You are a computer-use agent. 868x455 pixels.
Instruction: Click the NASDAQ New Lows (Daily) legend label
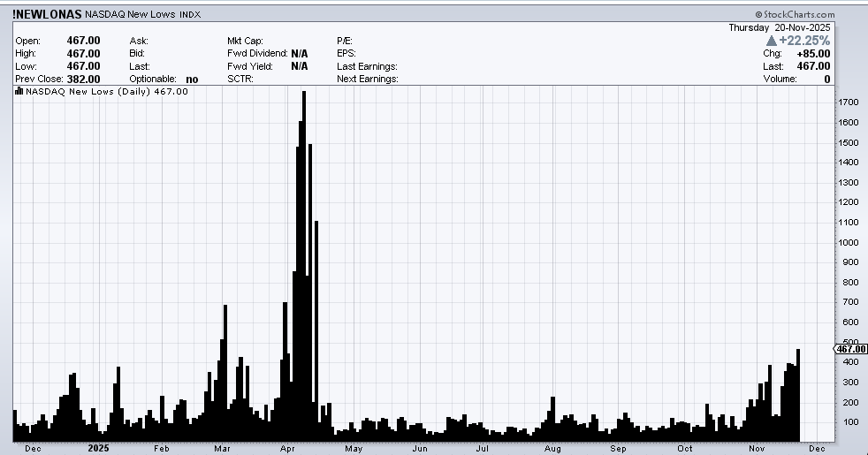(x=106, y=92)
